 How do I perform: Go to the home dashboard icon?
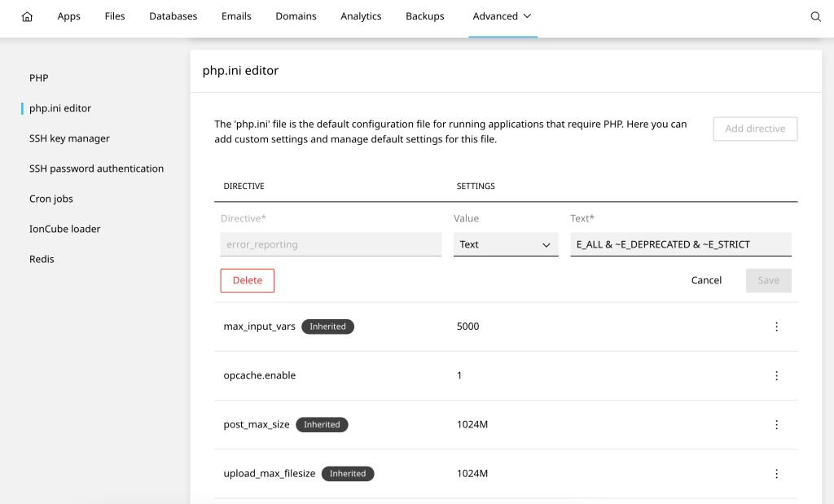pos(27,16)
